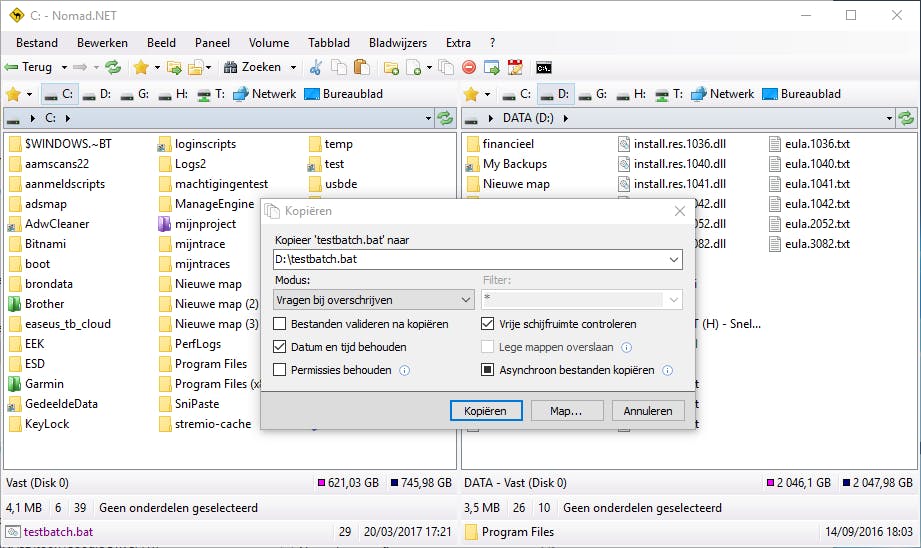The width and height of the screenshot is (921, 548).
Task: Refresh the right panel path bar
Action: [906, 118]
